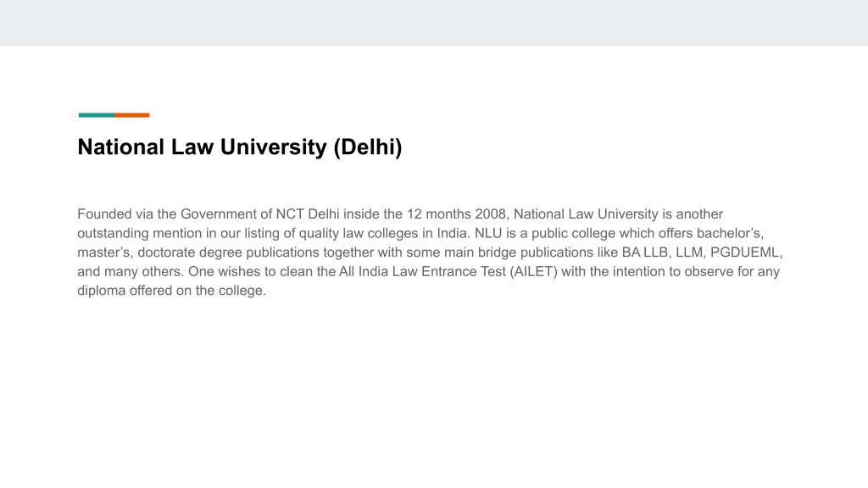This screenshot has width=868, height=488.
Task: Click the abbreviation 'NLU' in the body text
Action: pos(487,233)
